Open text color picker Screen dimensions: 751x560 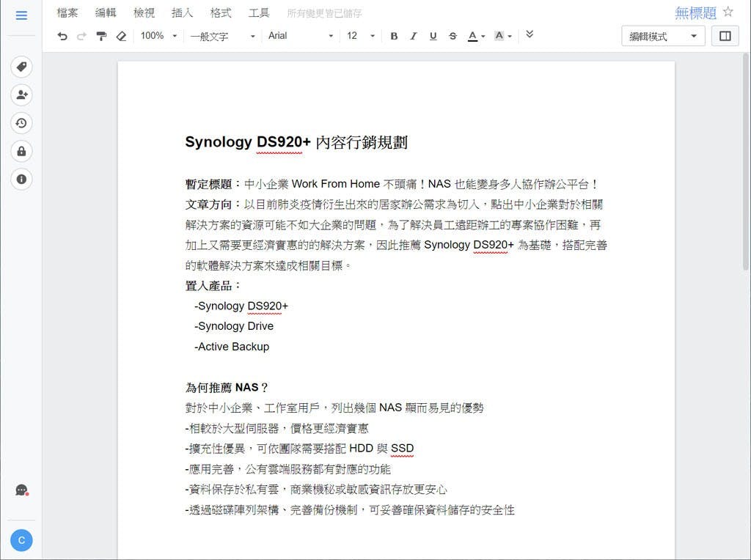[x=476, y=36]
